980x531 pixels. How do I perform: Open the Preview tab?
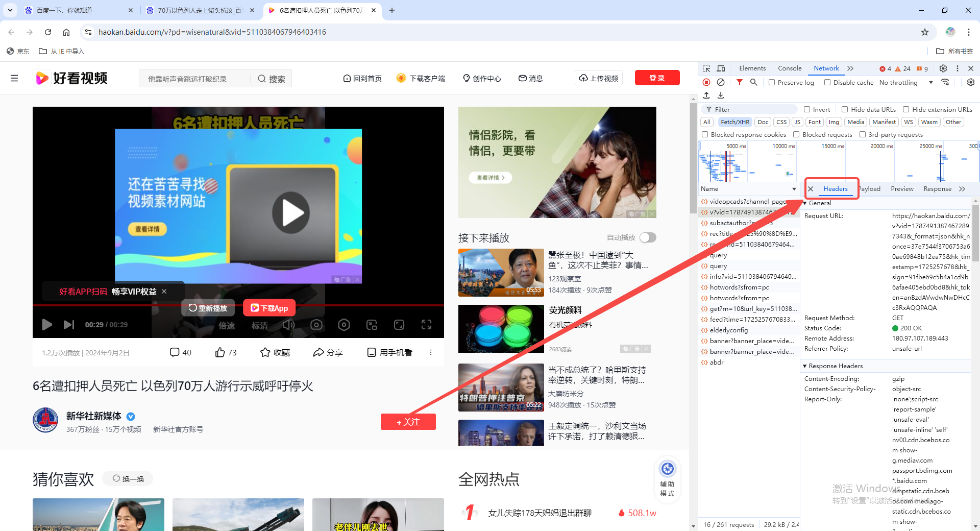[x=902, y=189]
